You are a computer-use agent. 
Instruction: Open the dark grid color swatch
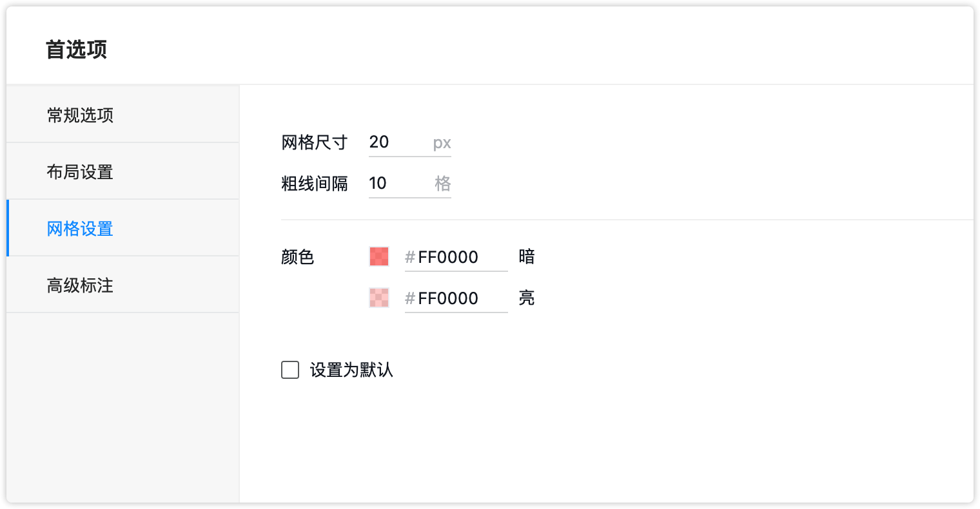pyautogui.click(x=379, y=256)
